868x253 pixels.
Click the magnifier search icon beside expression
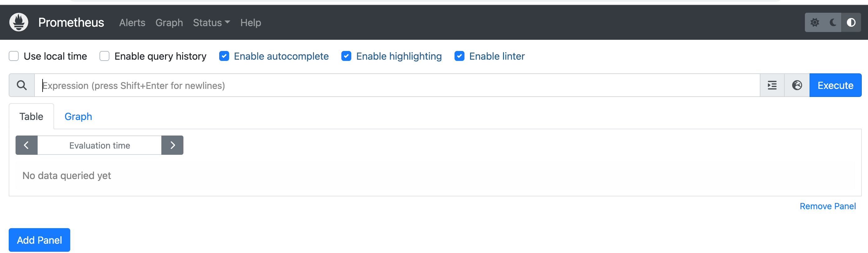click(22, 85)
